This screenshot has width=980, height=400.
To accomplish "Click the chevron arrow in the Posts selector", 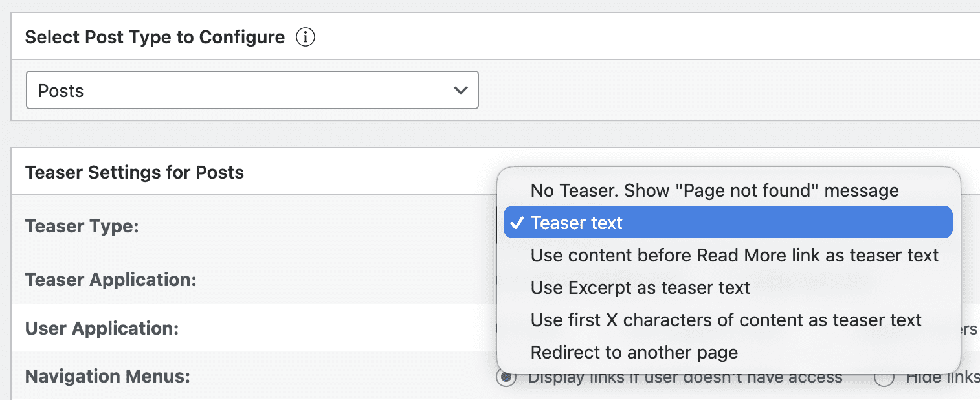I will pyautogui.click(x=460, y=91).
